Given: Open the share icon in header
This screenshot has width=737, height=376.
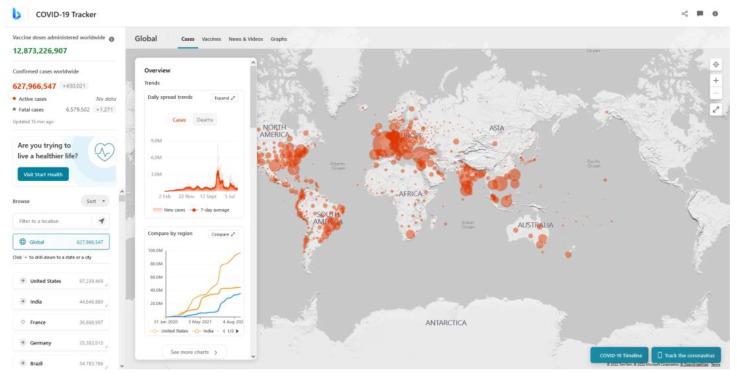Looking at the screenshot, I should tap(684, 14).
